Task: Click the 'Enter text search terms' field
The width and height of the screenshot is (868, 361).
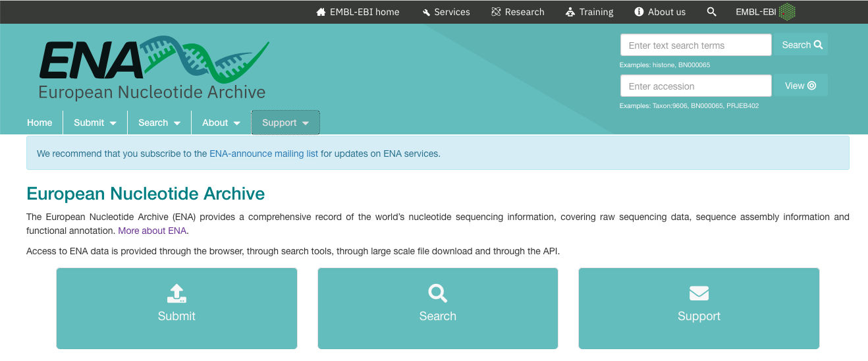Action: point(695,45)
